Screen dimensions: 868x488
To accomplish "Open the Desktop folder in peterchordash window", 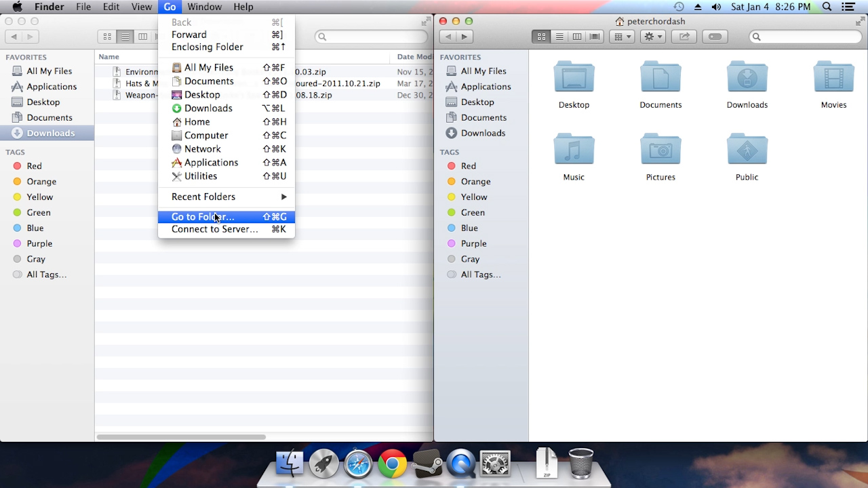I will [574, 77].
